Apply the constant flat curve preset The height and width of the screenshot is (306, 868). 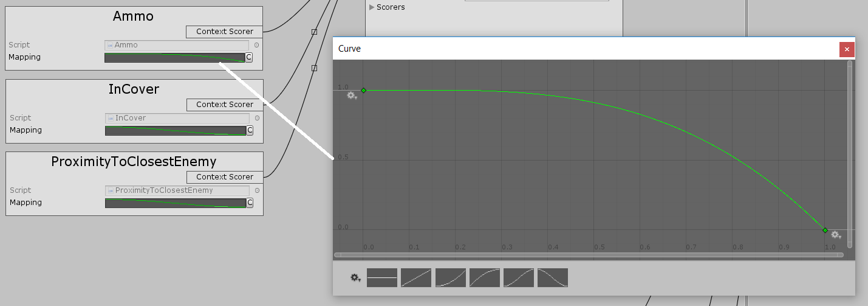tap(382, 277)
